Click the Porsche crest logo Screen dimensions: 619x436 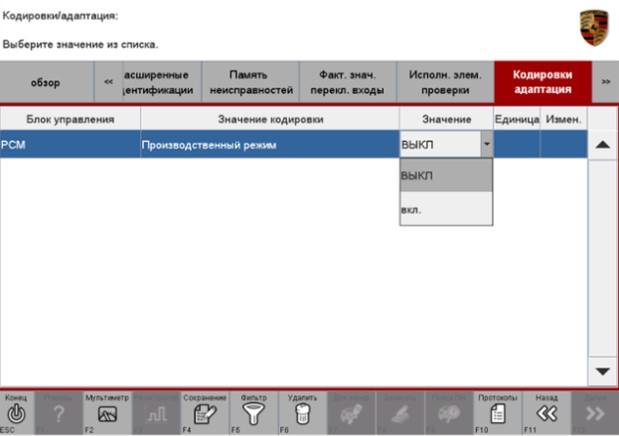[594, 27]
